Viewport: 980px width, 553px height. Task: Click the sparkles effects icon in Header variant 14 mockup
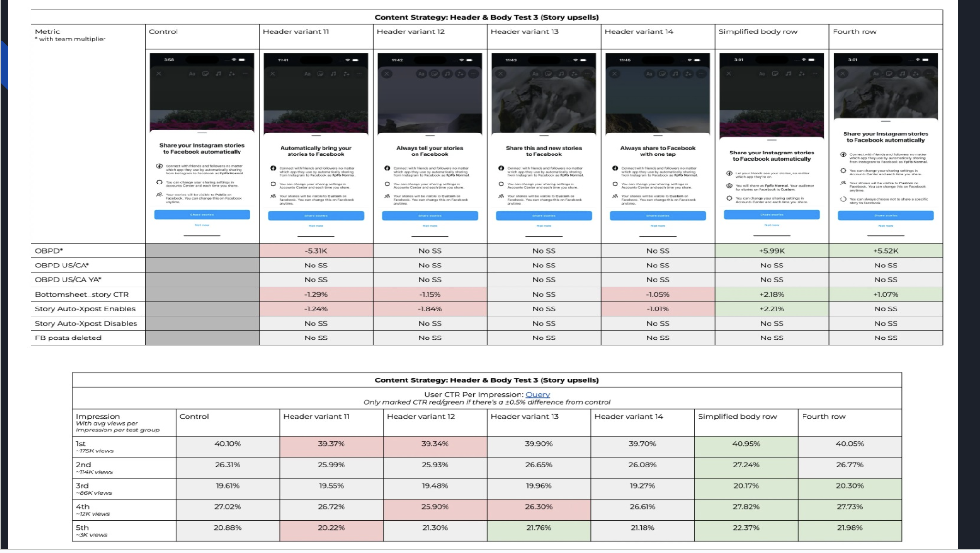[688, 74]
